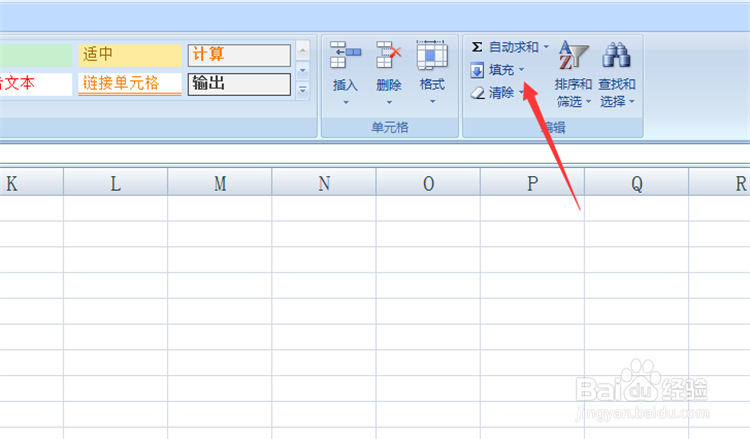Viewport: 750px width, 439px height.
Task: Apply the 输出 cell style
Action: [239, 84]
